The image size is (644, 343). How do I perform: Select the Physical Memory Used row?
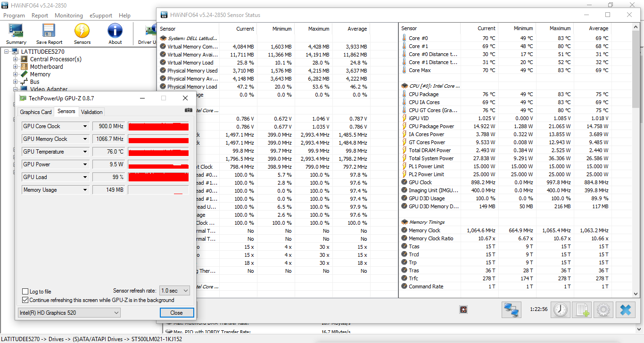(265, 71)
